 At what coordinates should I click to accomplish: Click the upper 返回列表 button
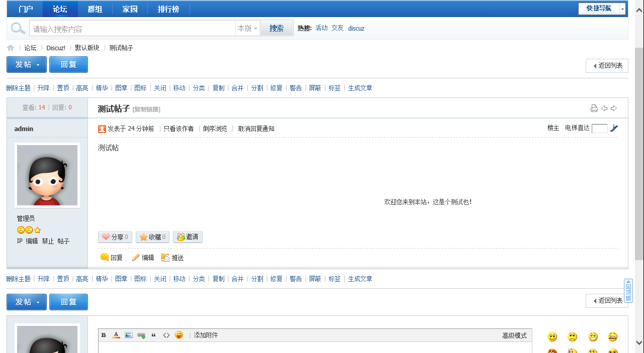coord(607,66)
